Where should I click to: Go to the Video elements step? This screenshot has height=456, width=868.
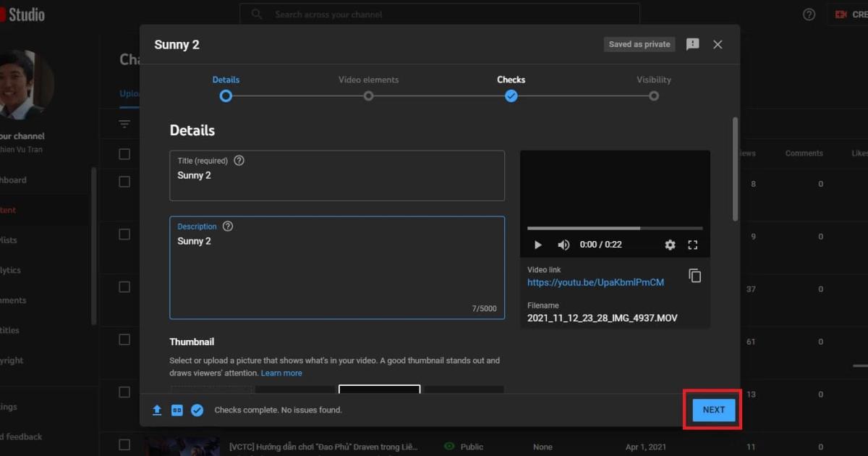coord(368,96)
